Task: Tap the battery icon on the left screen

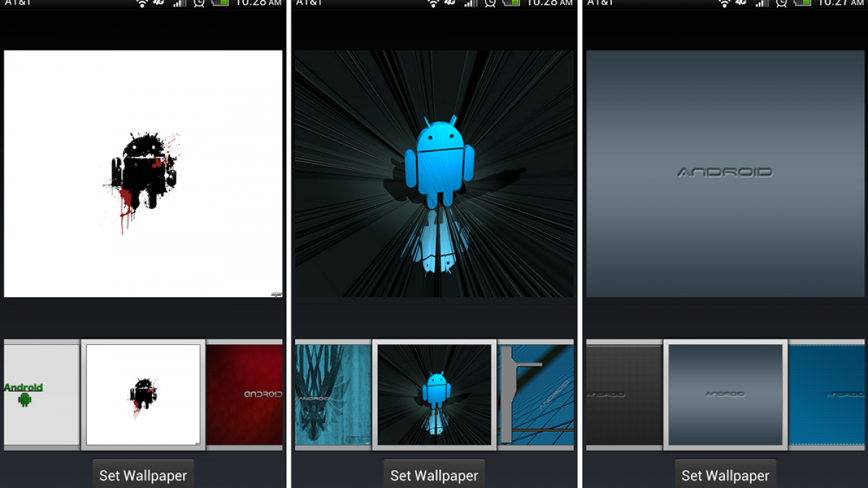Action: [x=220, y=3]
